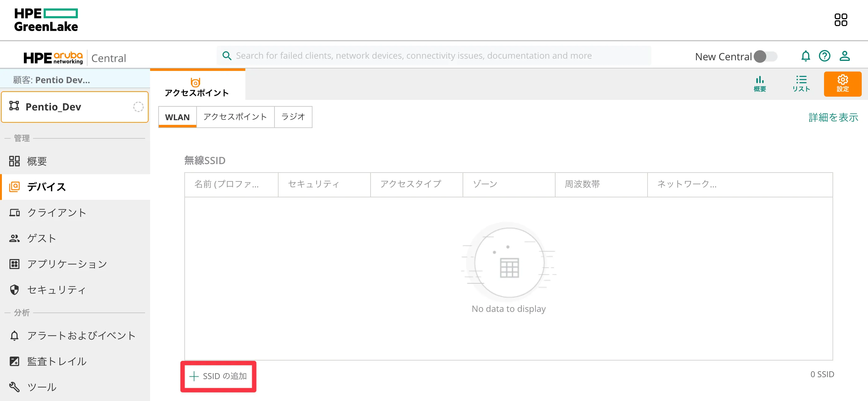
Task: Switch to the リスト view
Action: pyautogui.click(x=801, y=83)
